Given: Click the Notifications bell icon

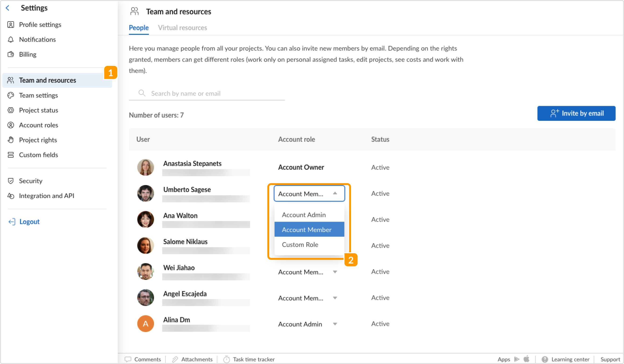Looking at the screenshot, I should (x=11, y=39).
